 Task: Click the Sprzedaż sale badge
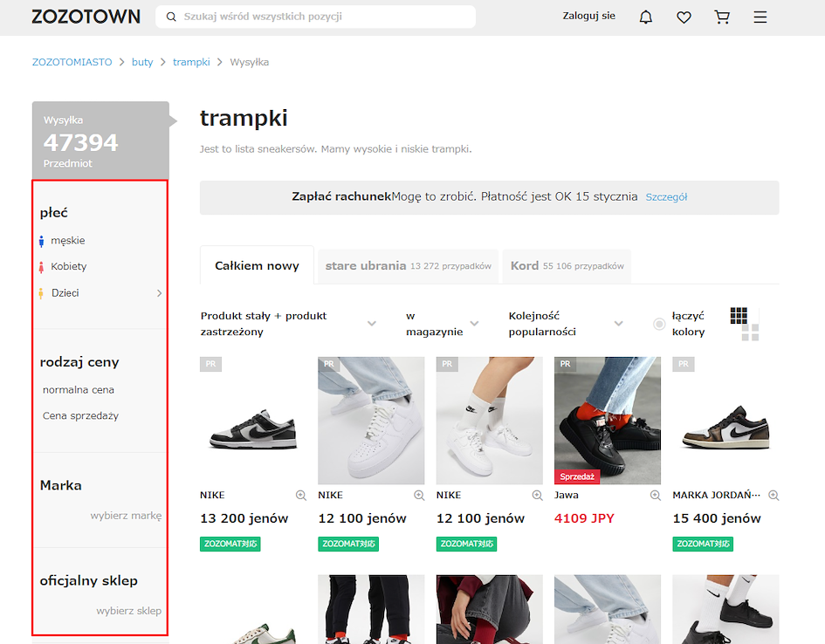[577, 476]
